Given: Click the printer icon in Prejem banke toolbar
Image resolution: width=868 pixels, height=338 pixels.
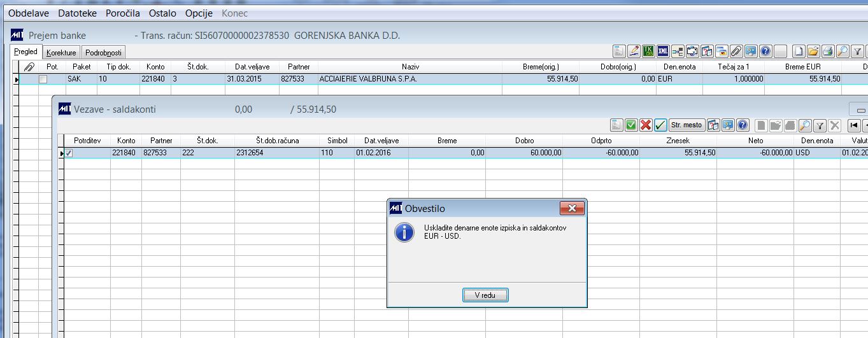Looking at the screenshot, I should tap(828, 51).
